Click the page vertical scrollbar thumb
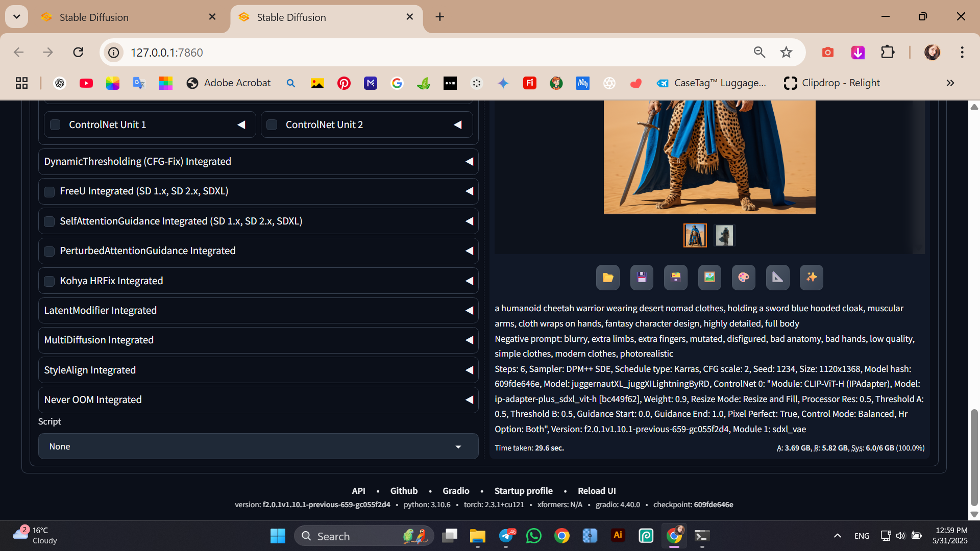This screenshot has height=551, width=980. [974, 457]
